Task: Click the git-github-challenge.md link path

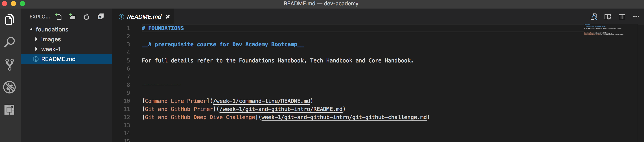Action: click(x=344, y=117)
